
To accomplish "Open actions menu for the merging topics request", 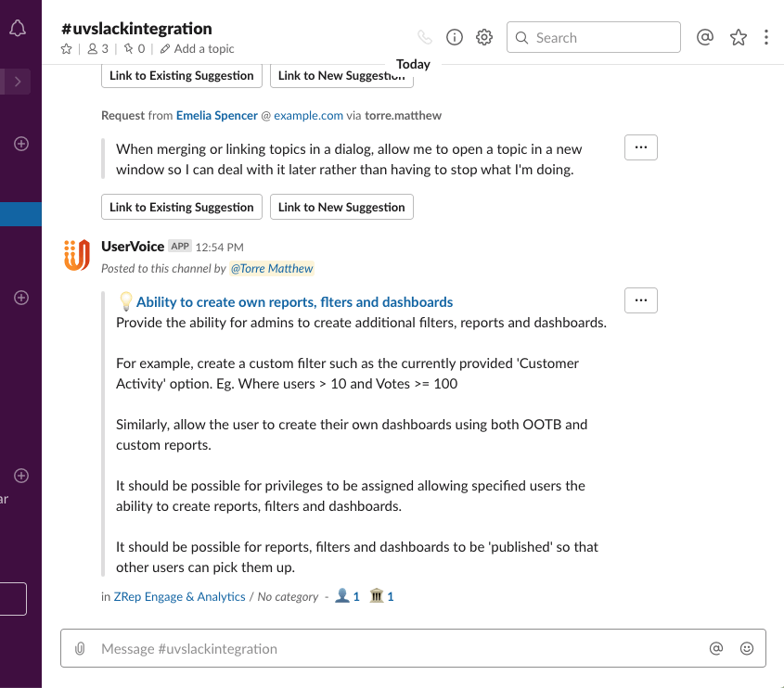I will click(x=641, y=147).
